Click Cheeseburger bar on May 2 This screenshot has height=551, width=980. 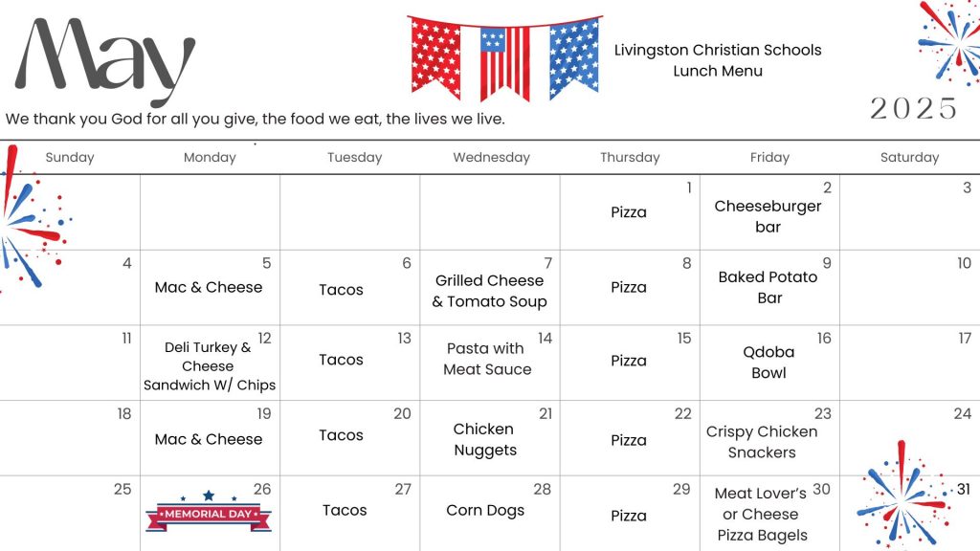768,216
